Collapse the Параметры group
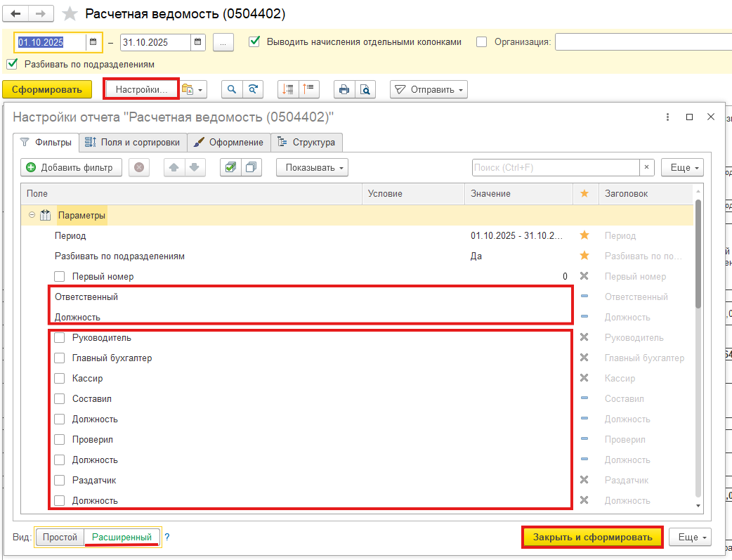Image resolution: width=732 pixels, height=560 pixels. [x=32, y=215]
